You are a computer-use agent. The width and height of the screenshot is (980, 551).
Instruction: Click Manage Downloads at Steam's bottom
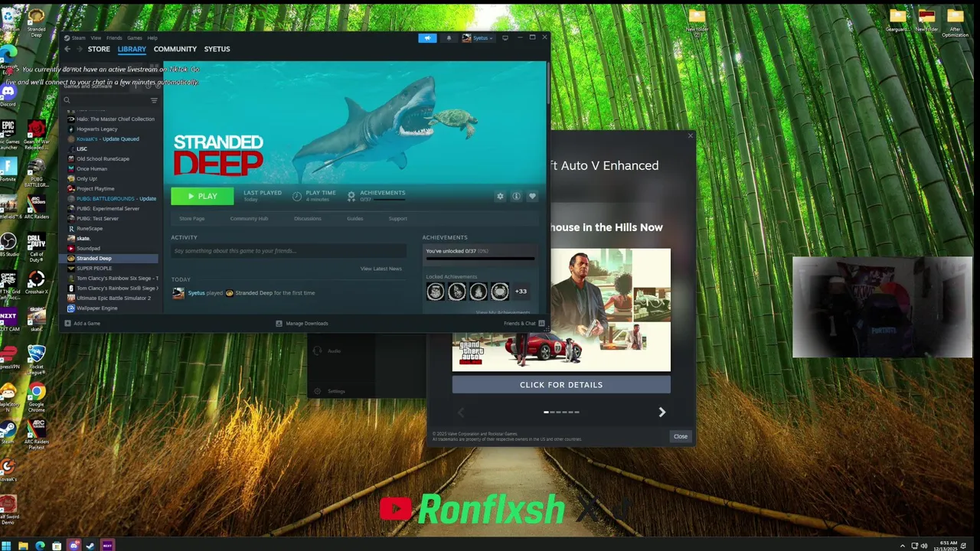click(302, 323)
